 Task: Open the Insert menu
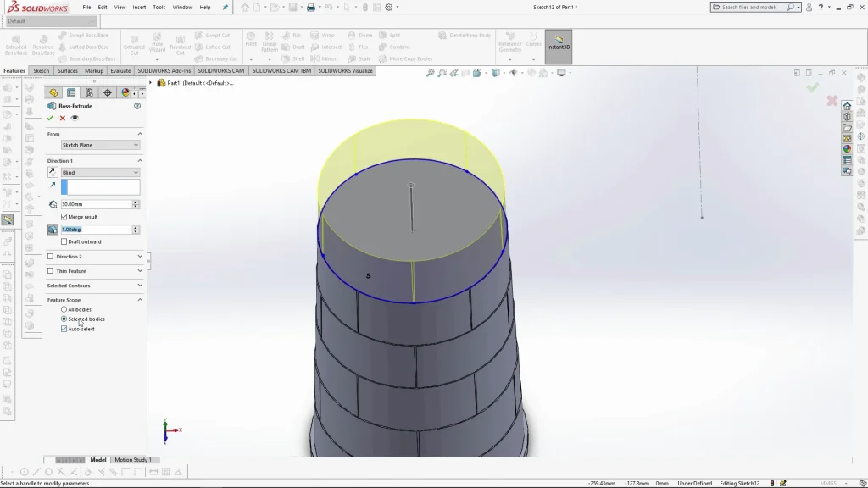tap(139, 7)
